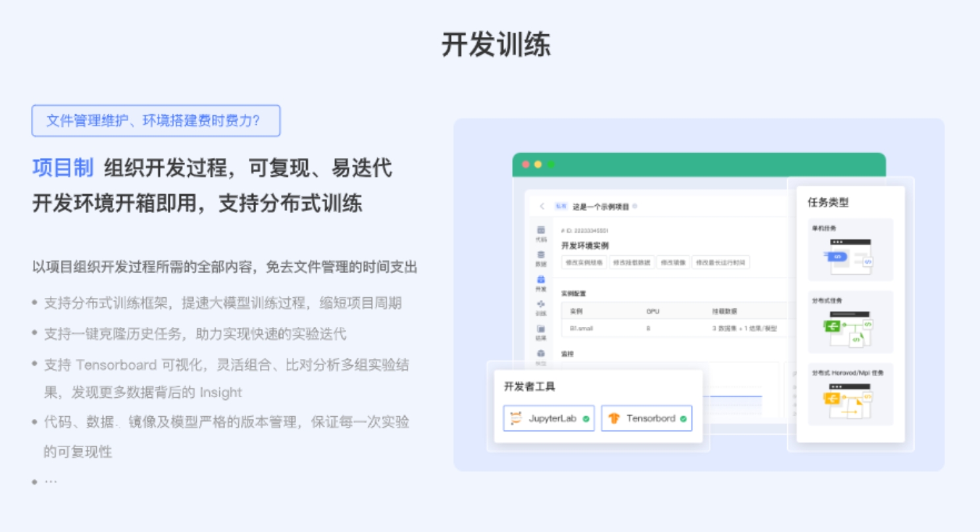Click the 支持一键克隆历史任务 bullet
This screenshot has width=980, height=532.
[x=195, y=333]
